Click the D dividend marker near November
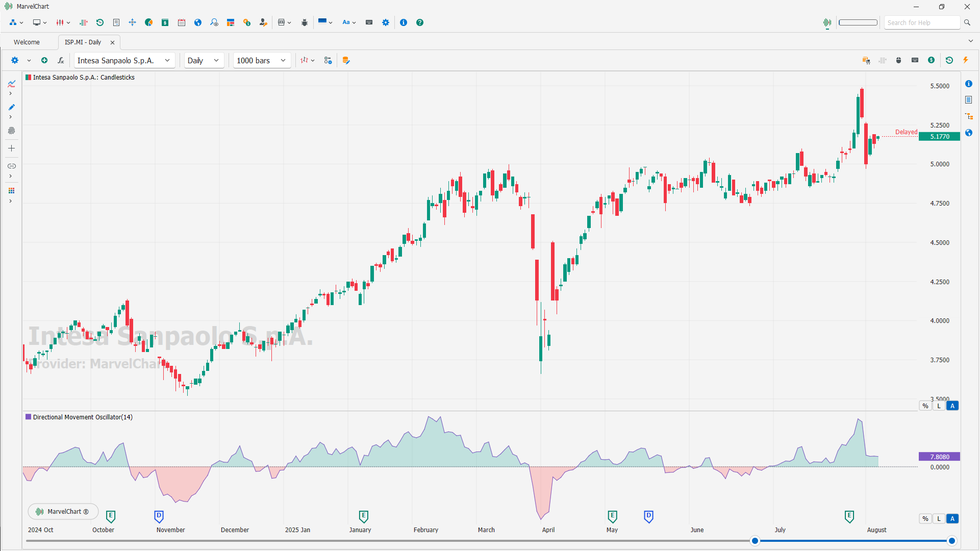Screen dimensions: 980x551 tap(159, 516)
